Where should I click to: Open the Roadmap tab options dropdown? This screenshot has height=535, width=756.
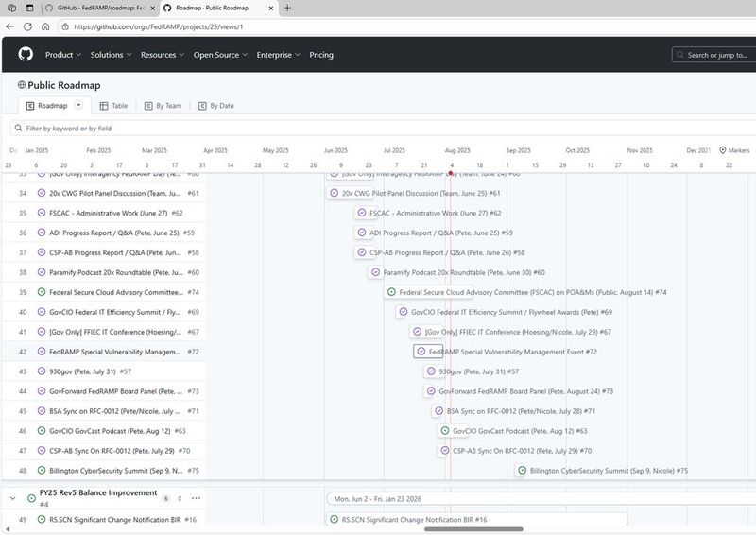78,105
